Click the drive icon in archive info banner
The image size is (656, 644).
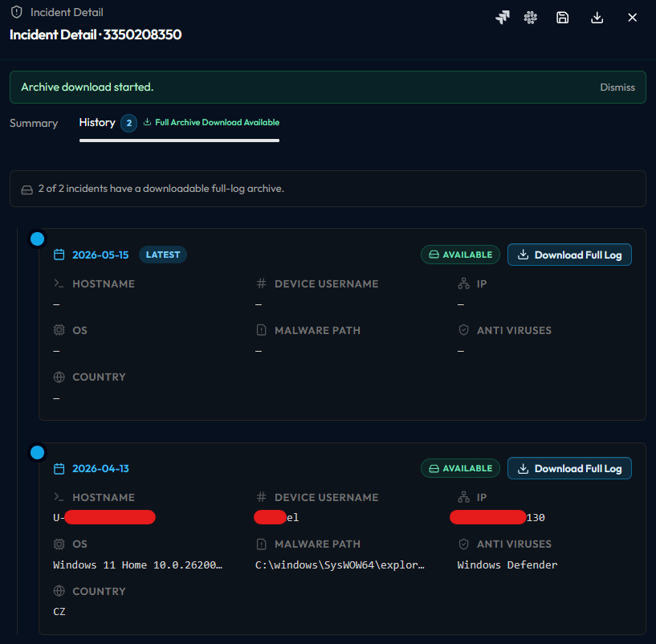coord(26,190)
